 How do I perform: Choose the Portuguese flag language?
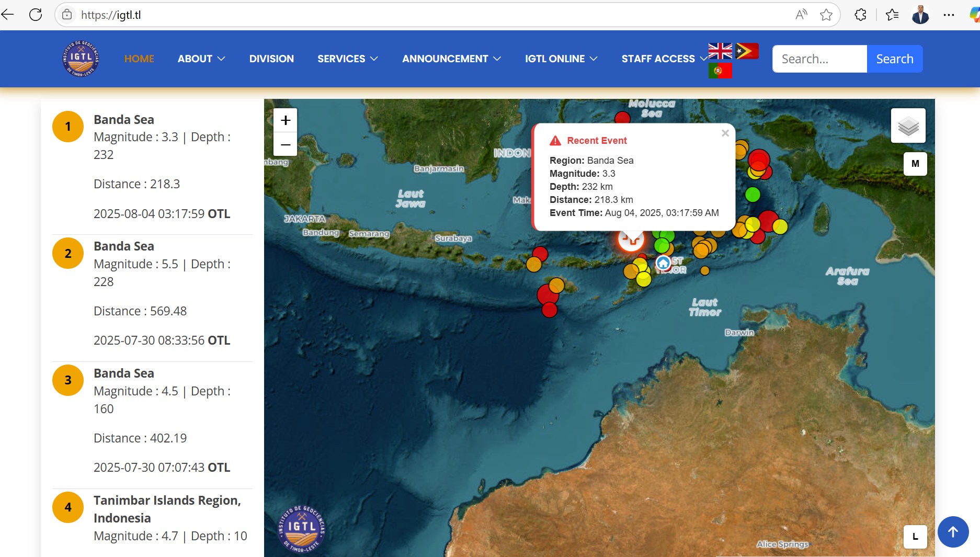[720, 71]
